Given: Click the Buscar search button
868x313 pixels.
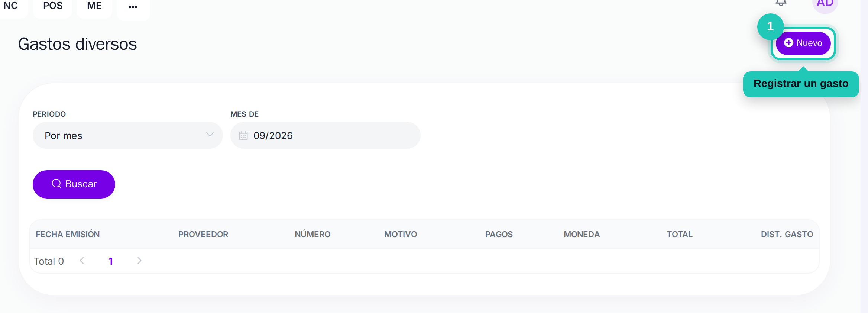Looking at the screenshot, I should click(x=74, y=184).
